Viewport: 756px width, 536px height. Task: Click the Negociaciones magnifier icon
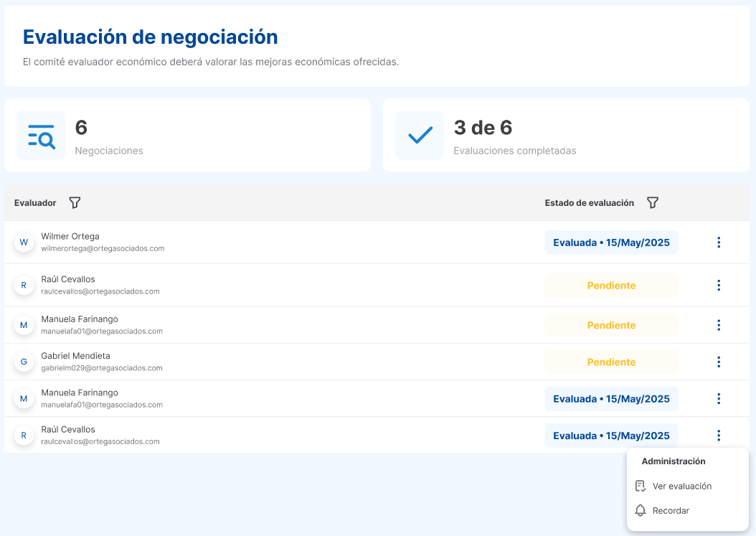[41, 135]
